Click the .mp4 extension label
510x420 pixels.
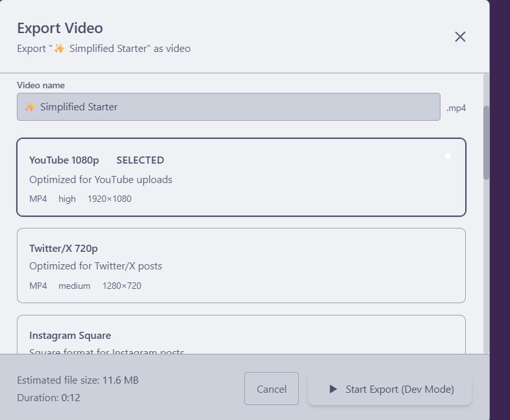click(456, 108)
